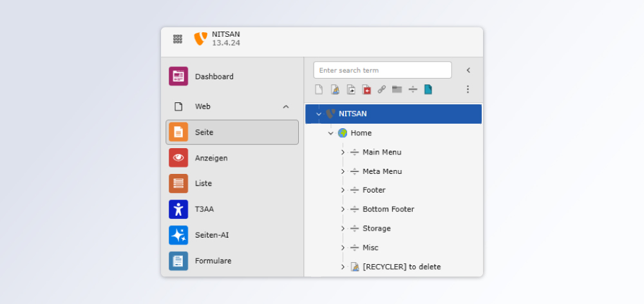Image resolution: width=644 pixels, height=304 pixels.
Task: Open page tree three-dot options menu
Action: coord(468,90)
